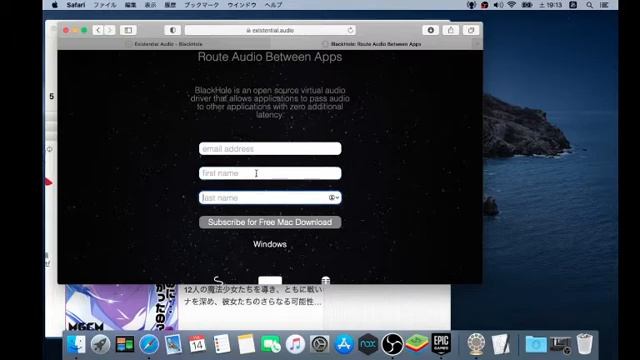
Task: Open the Notification Center icon
Action: coord(604,5)
